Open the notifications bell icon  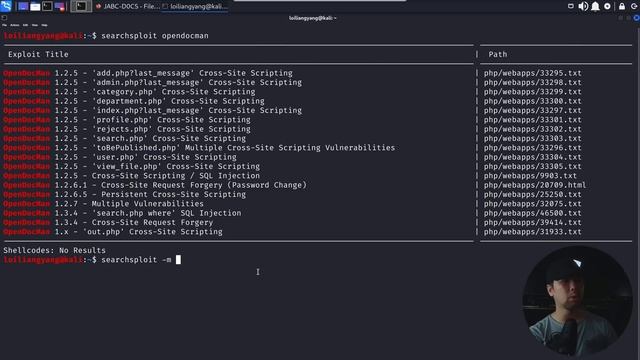tap(596, 6)
